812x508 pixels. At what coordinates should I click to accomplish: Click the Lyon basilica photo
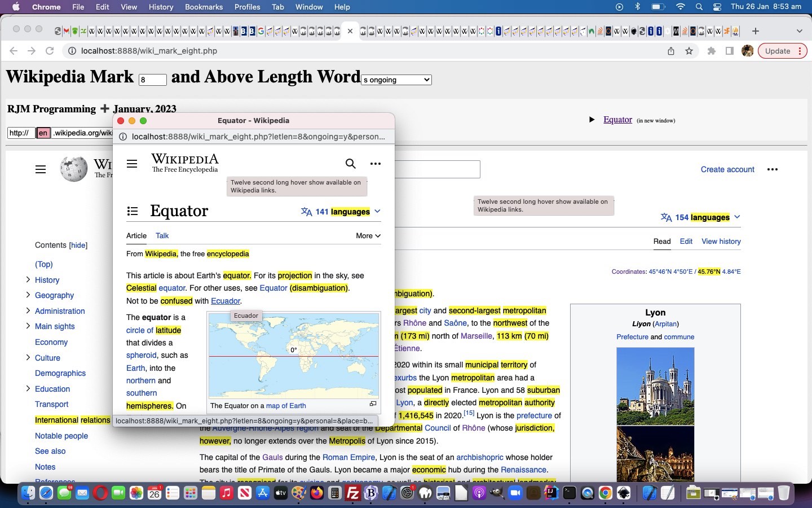click(x=655, y=386)
